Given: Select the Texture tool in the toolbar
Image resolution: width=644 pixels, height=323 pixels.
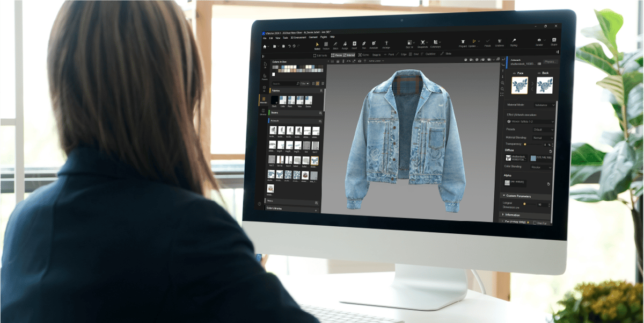Looking at the screenshot, I should pyautogui.click(x=326, y=44).
